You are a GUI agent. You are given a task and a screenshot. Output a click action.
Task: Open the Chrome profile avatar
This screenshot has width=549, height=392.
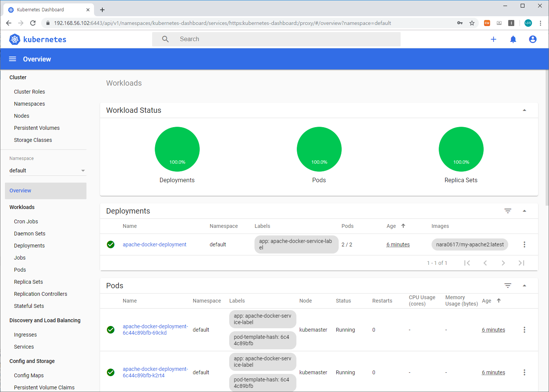click(x=528, y=23)
